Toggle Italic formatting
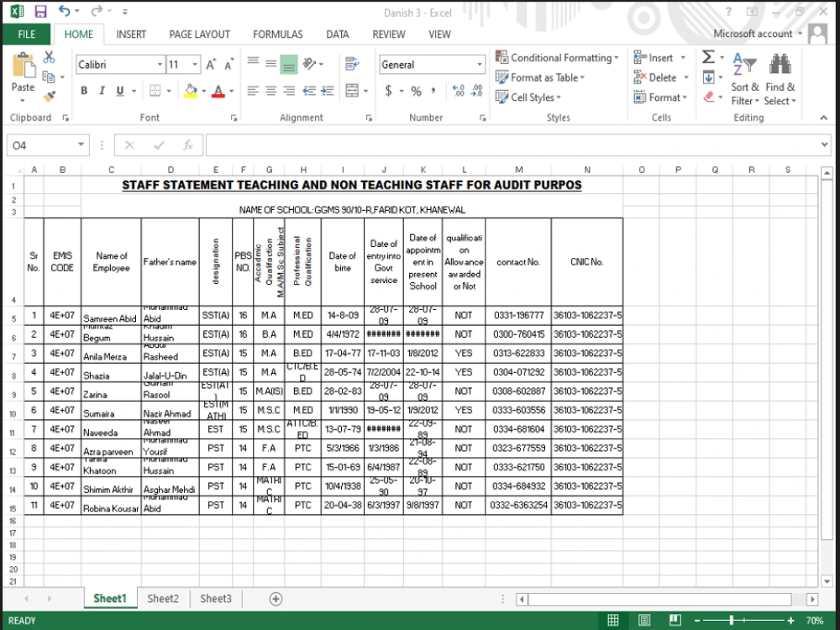840x630 pixels. (x=102, y=91)
